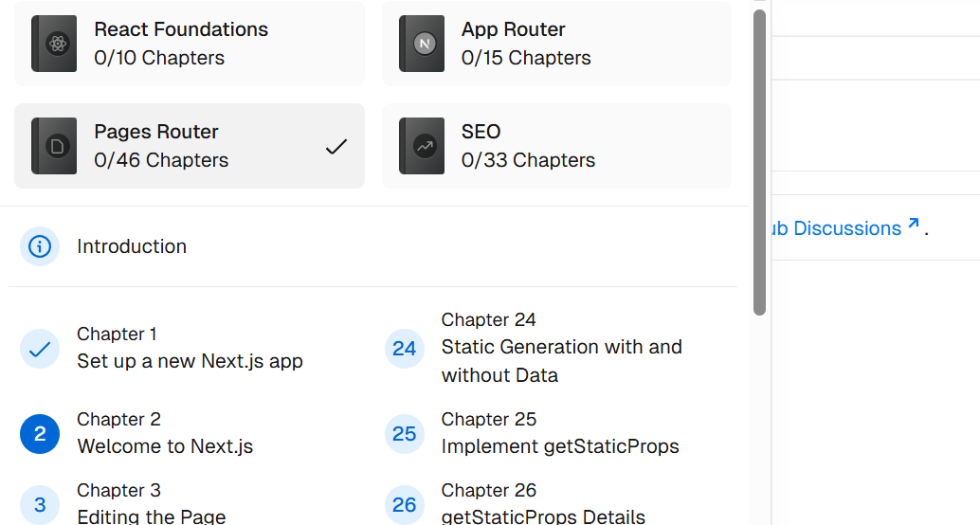
Task: Click the SEO book icon
Action: (x=422, y=146)
